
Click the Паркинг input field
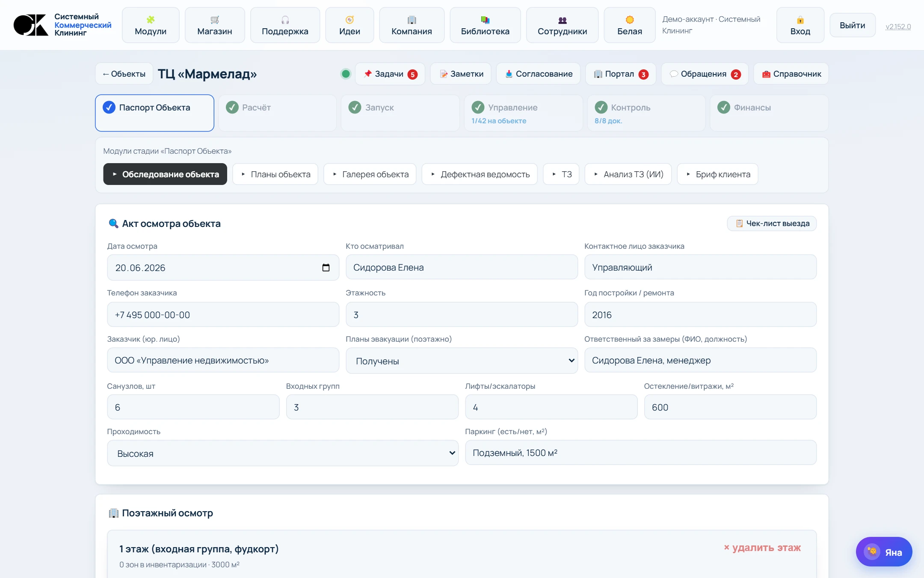point(641,453)
